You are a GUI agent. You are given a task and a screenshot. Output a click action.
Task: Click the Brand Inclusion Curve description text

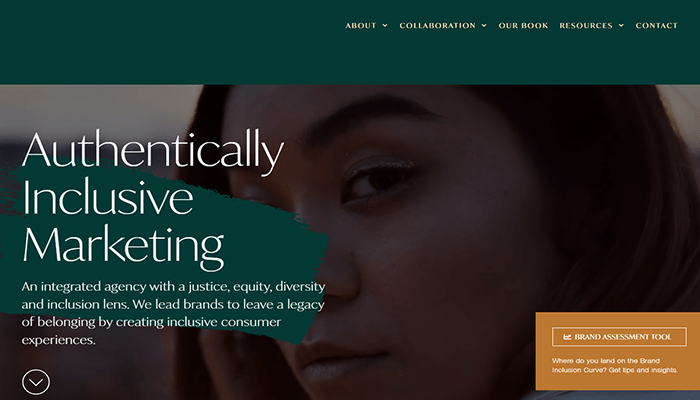[x=615, y=365]
